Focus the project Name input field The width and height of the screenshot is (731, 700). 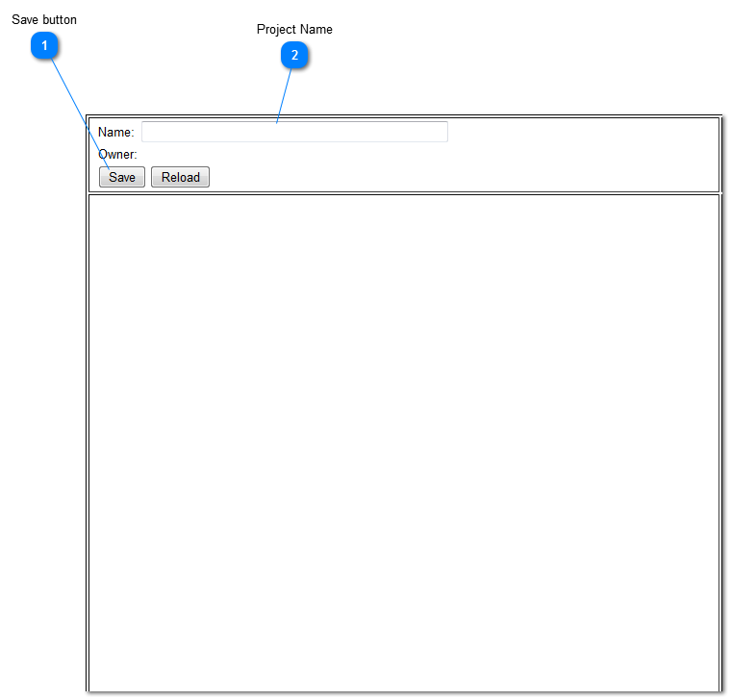(x=294, y=132)
